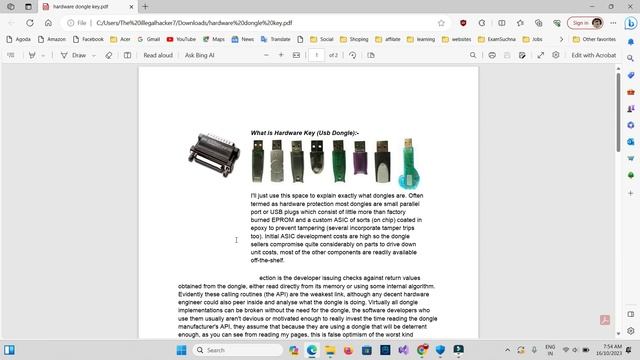The height and width of the screenshot is (360, 640).
Task: Zoom out the PDF
Action: click(x=266, y=55)
